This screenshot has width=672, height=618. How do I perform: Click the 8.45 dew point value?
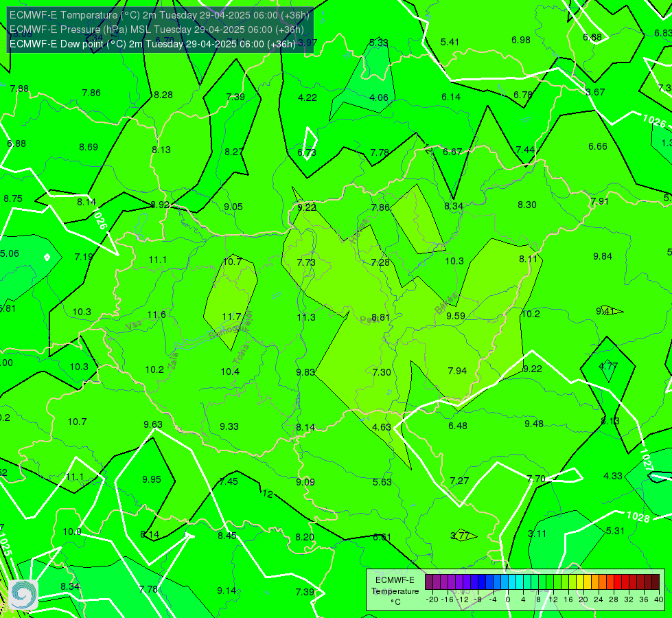(x=227, y=536)
